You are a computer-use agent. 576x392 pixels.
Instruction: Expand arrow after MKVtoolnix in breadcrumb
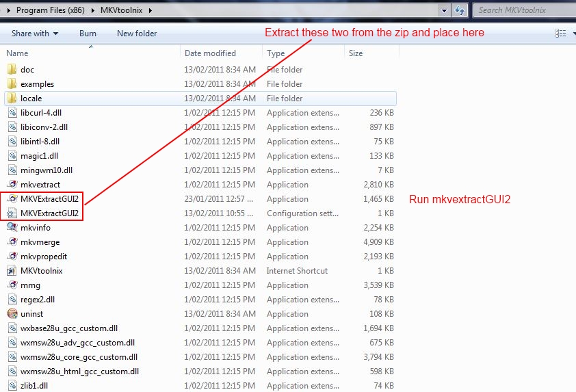tap(150, 10)
